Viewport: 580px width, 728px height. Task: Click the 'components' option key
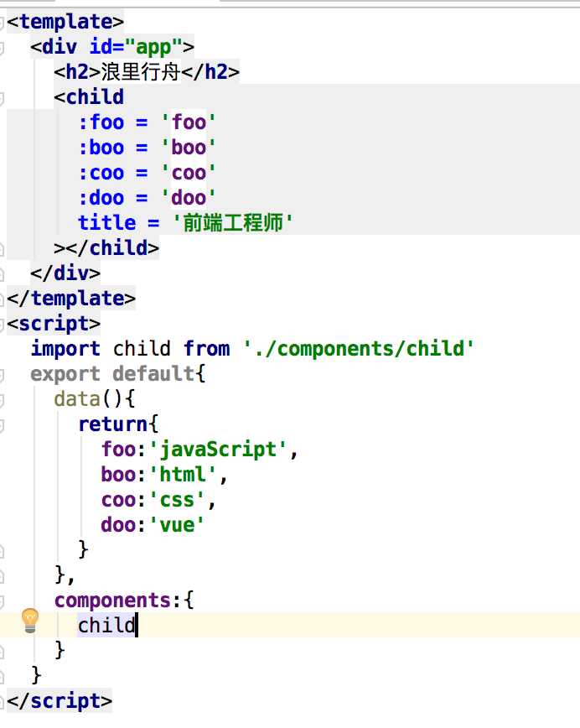click(113, 601)
